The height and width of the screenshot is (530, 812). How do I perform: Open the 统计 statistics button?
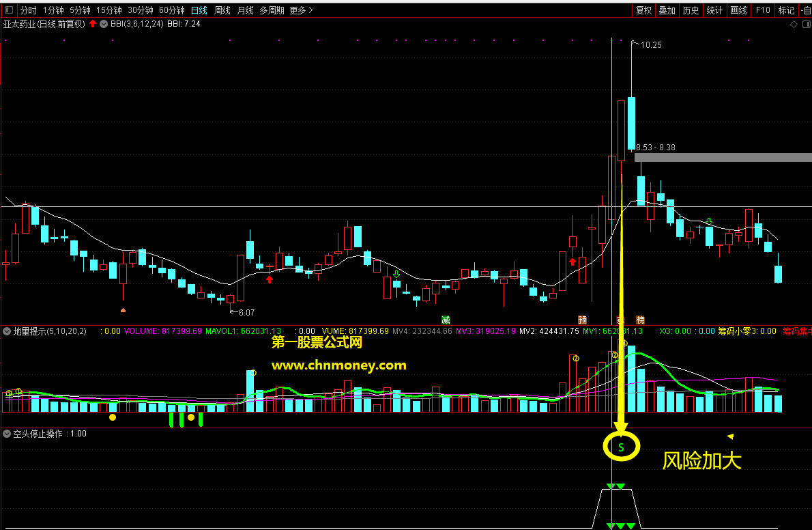tap(714, 10)
